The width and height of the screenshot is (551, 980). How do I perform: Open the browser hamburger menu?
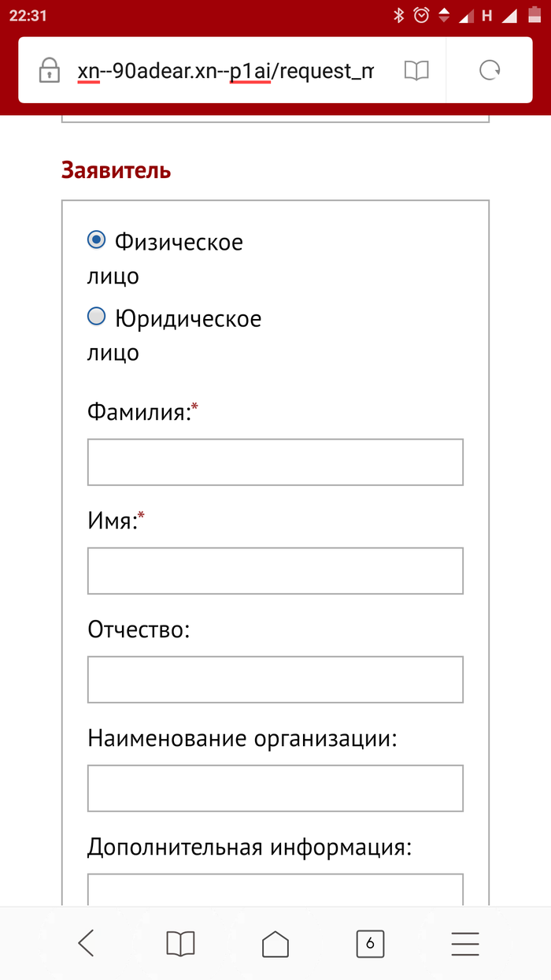465,943
